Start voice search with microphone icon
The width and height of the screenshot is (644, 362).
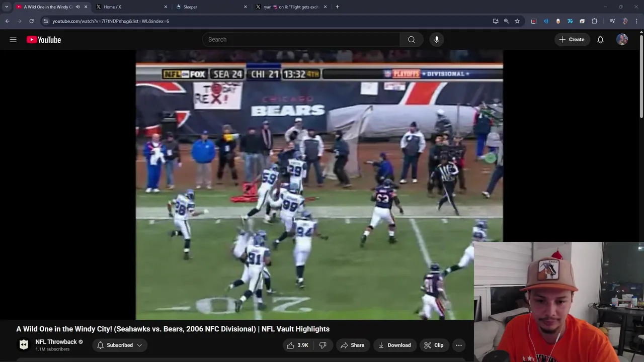pyautogui.click(x=437, y=40)
